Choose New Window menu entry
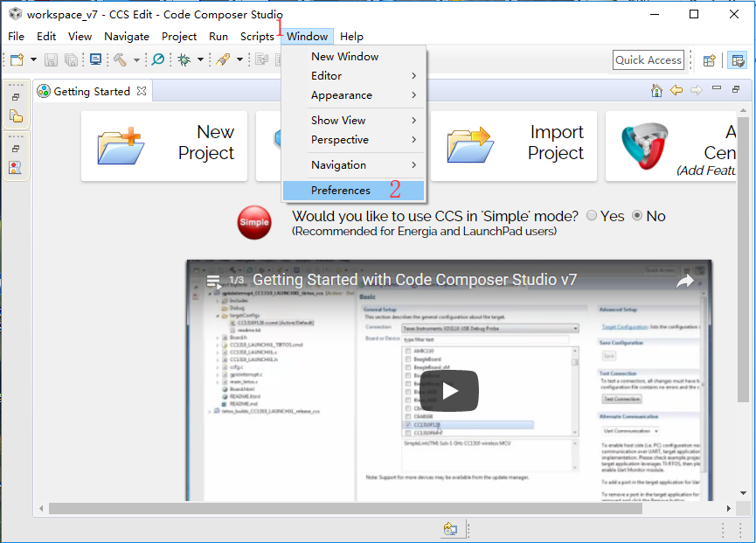 (353, 57)
